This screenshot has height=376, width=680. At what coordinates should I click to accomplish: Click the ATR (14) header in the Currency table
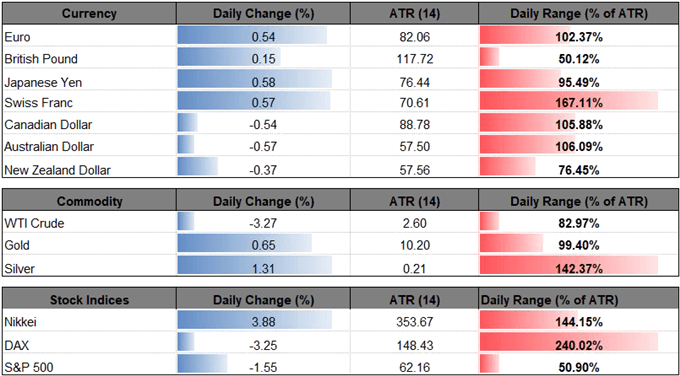[415, 14]
